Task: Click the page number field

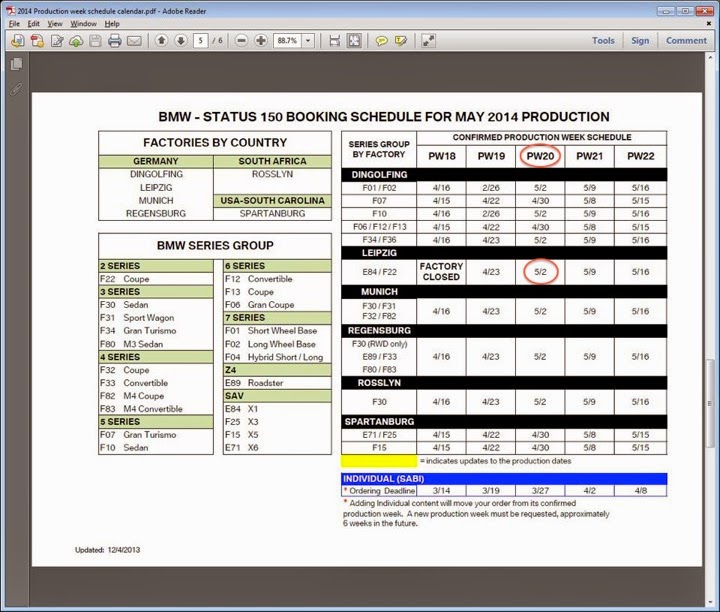Action: point(200,40)
